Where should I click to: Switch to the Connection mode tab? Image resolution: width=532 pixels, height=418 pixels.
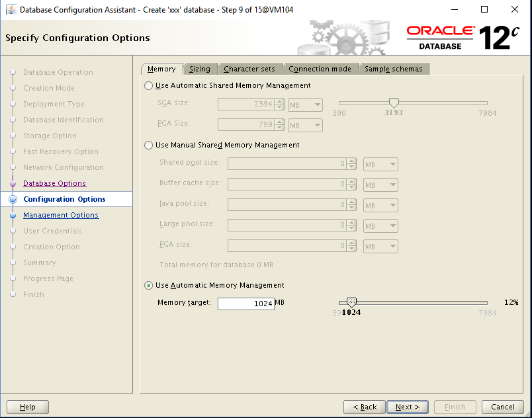click(322, 69)
